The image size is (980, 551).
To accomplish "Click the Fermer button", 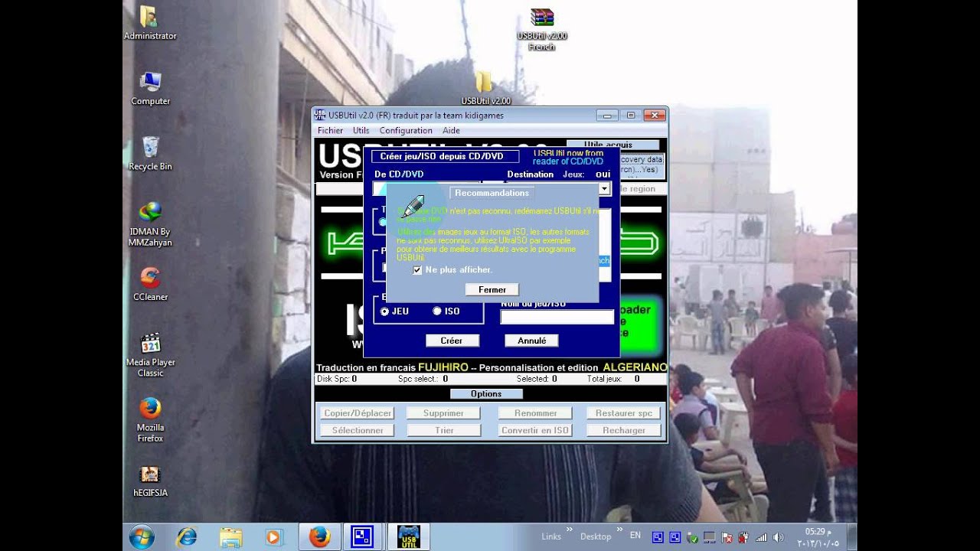I will click(x=492, y=289).
